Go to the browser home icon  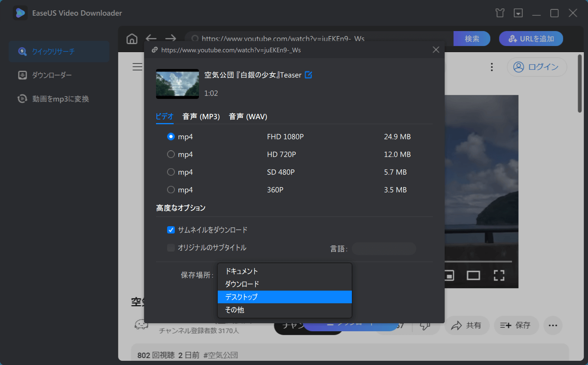pos(132,39)
